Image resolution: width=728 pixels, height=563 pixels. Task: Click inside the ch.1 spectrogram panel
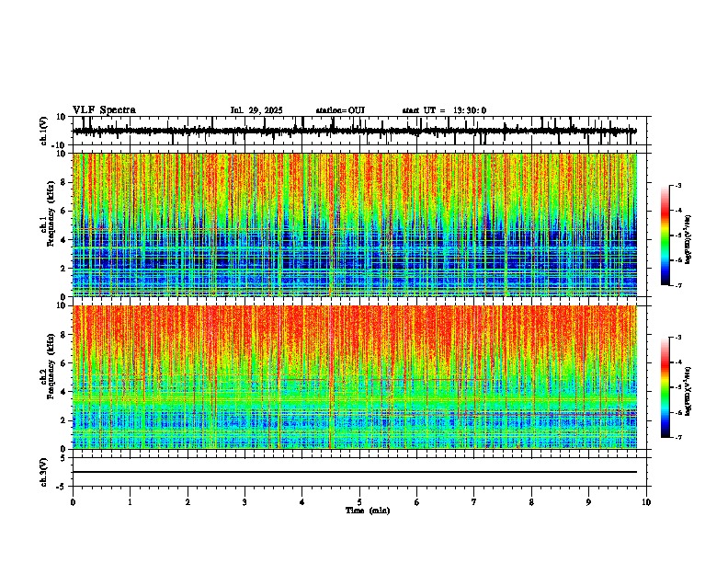[359, 224]
